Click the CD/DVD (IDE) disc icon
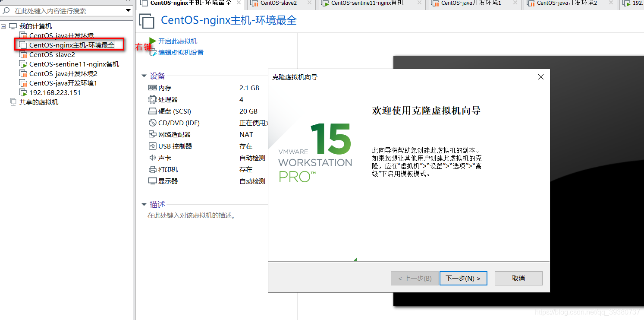Screen dimensions: 644x320 coord(152,123)
